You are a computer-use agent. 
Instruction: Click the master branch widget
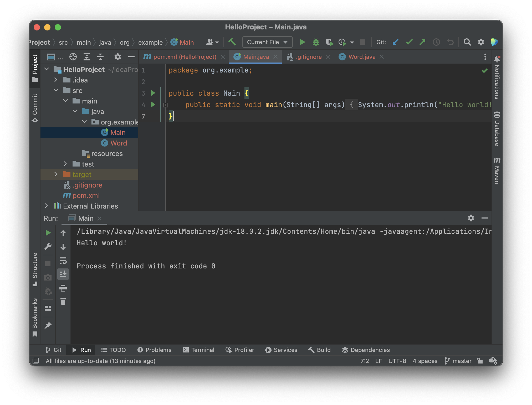(458, 361)
